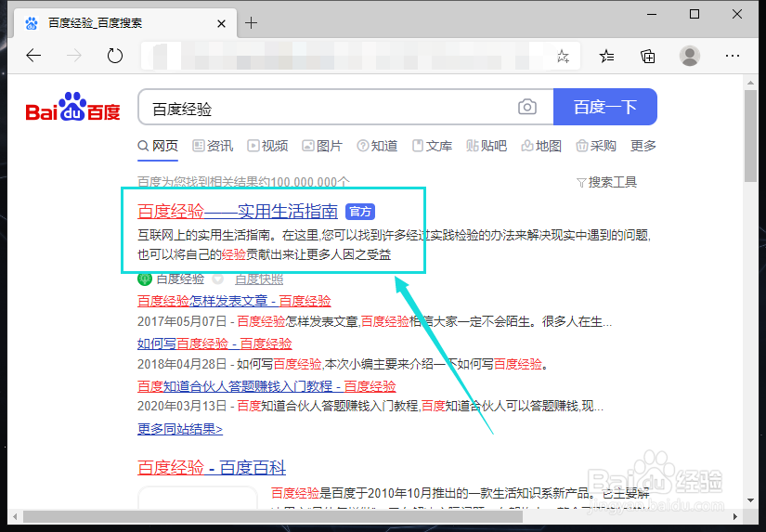Click 更多同站结果> link

coord(180,429)
